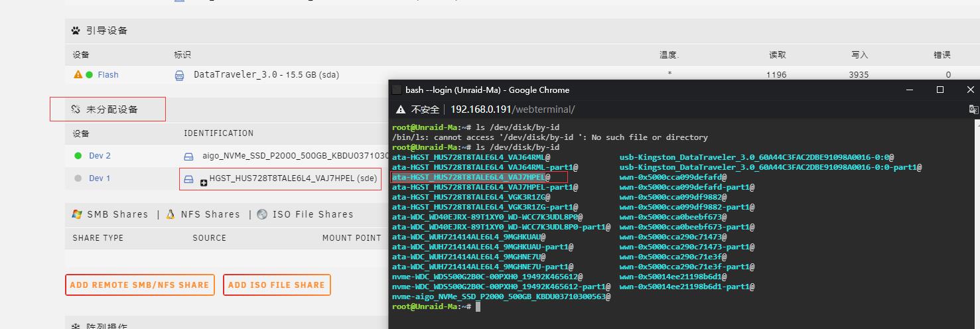
Task: Click the green status dot beside Dev 2
Action: click(x=78, y=156)
